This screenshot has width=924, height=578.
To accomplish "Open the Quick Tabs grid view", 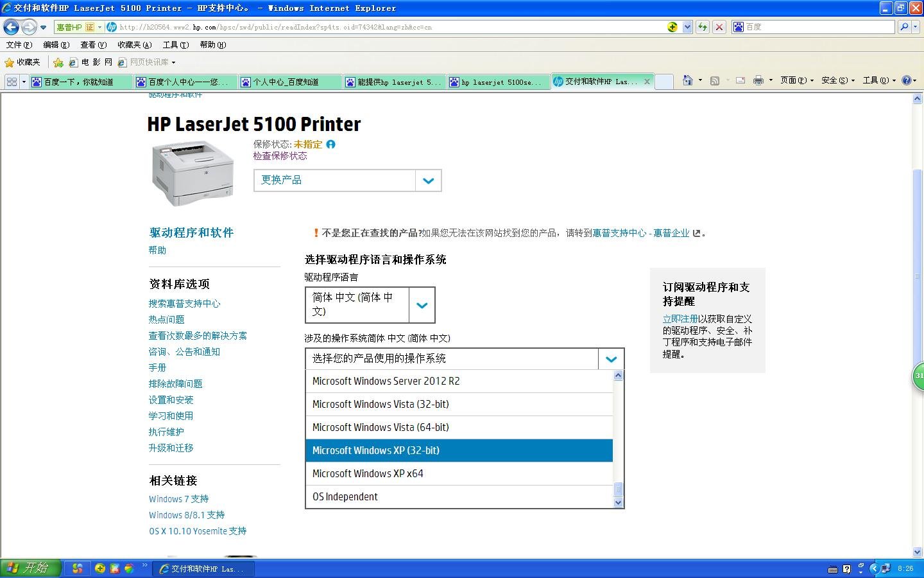I will (12, 82).
